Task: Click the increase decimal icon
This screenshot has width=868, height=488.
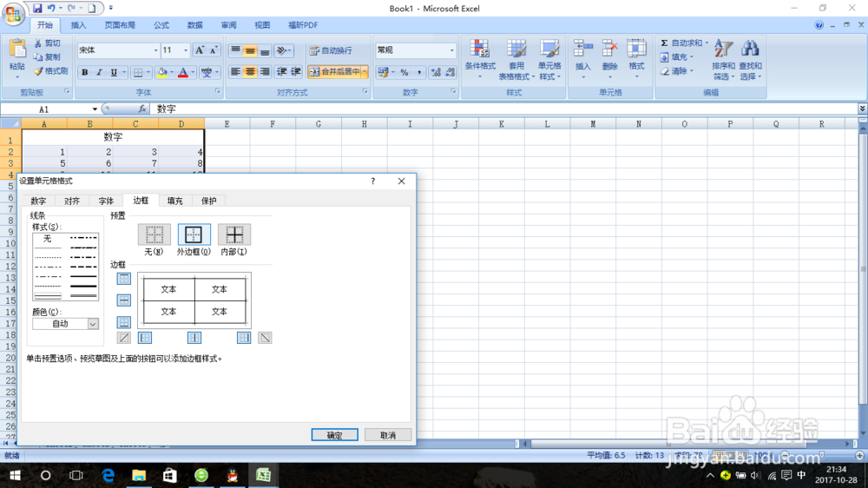Action: point(436,72)
